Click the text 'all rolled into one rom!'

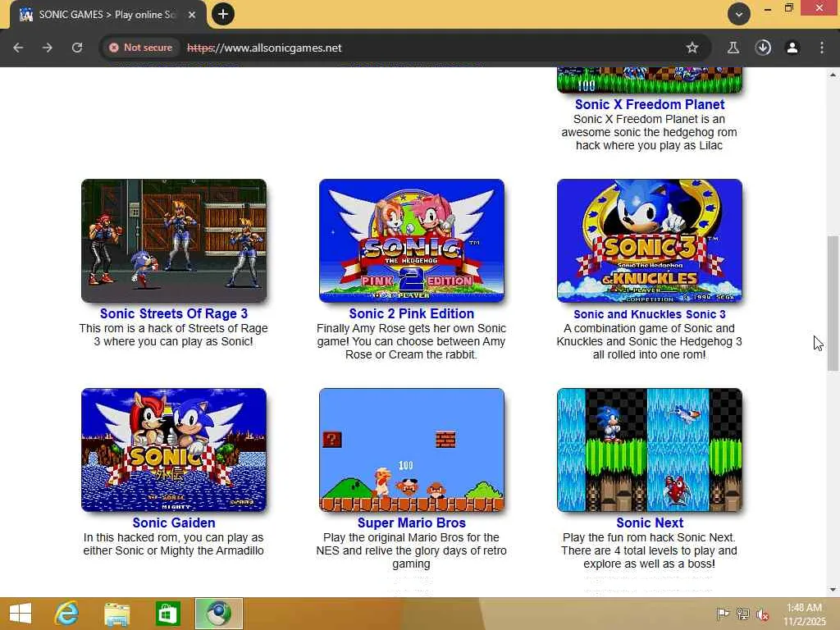click(650, 354)
